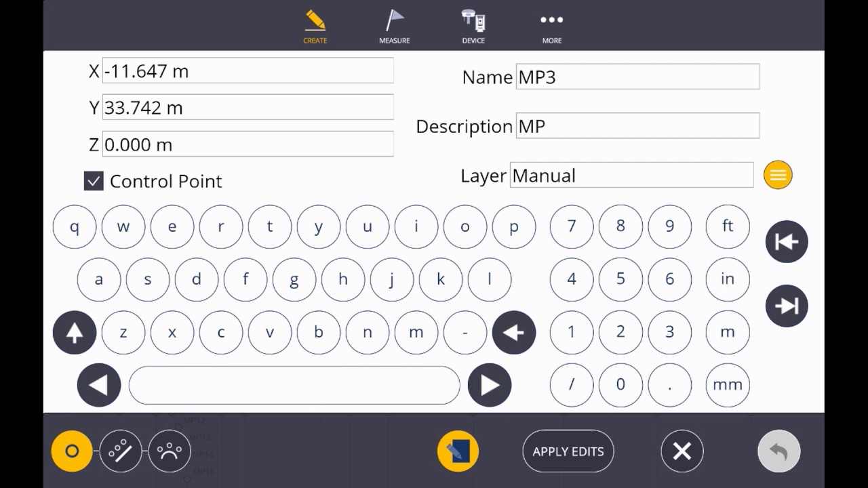Move cursor right with the right triangle key
868x488 pixels.
(x=490, y=385)
